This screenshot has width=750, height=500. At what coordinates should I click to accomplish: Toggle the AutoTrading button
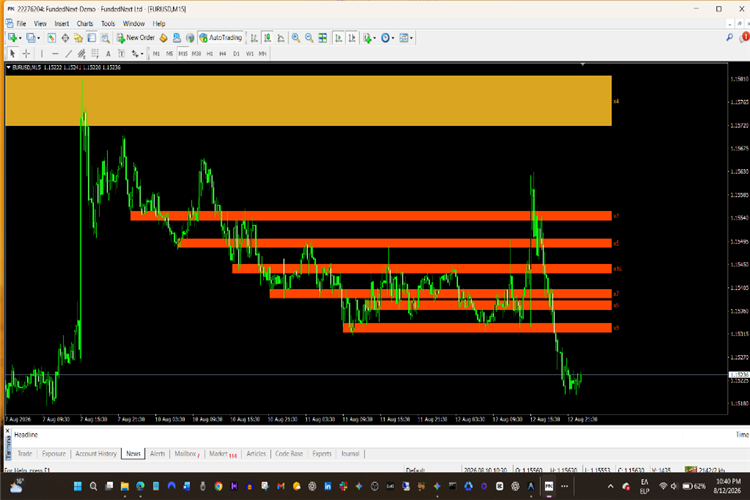(221, 38)
